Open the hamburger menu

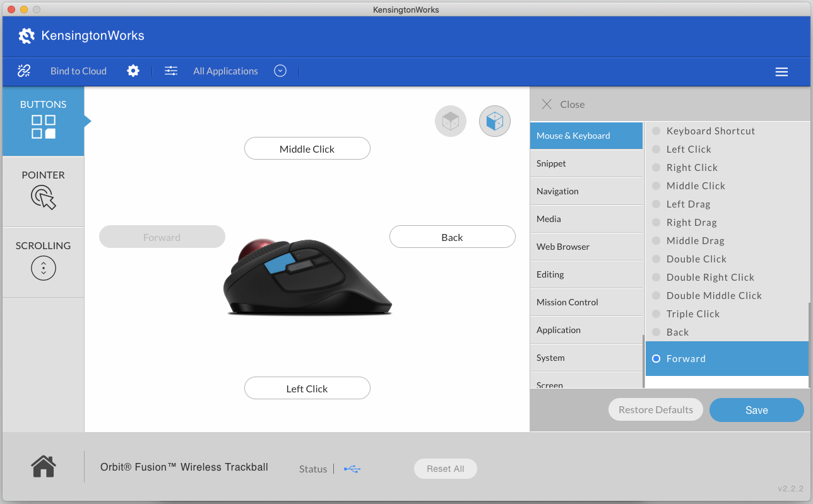point(781,72)
